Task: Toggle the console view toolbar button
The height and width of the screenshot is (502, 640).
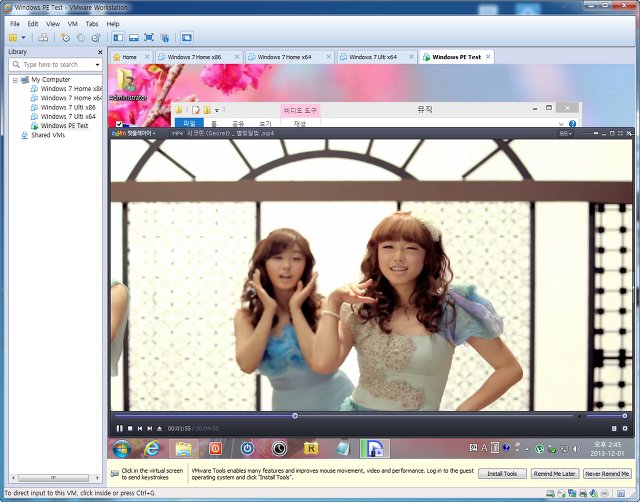Action: click(187, 38)
